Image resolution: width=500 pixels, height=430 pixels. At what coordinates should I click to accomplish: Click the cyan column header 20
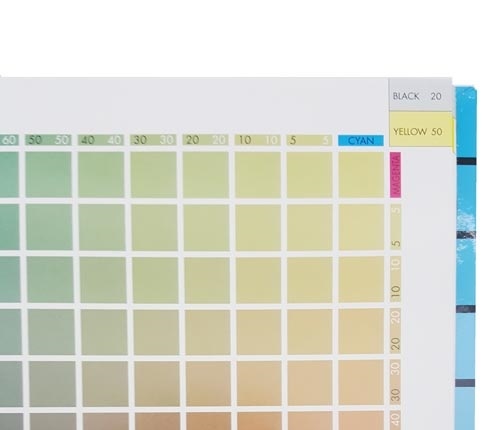pos(205,140)
